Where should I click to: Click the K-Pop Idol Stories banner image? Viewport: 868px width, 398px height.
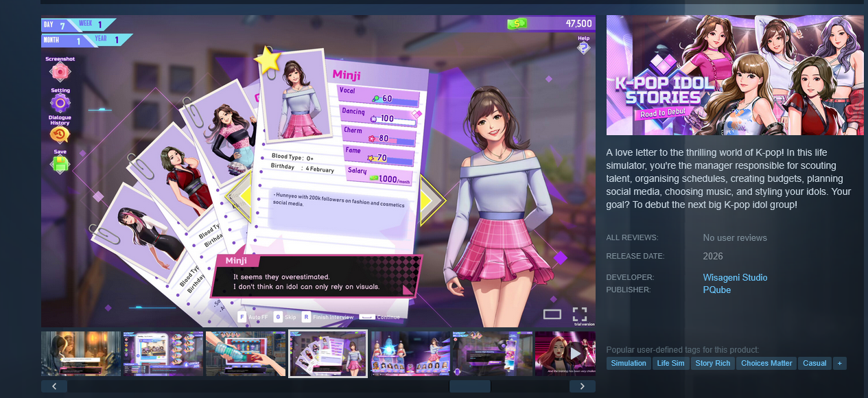[x=735, y=75]
